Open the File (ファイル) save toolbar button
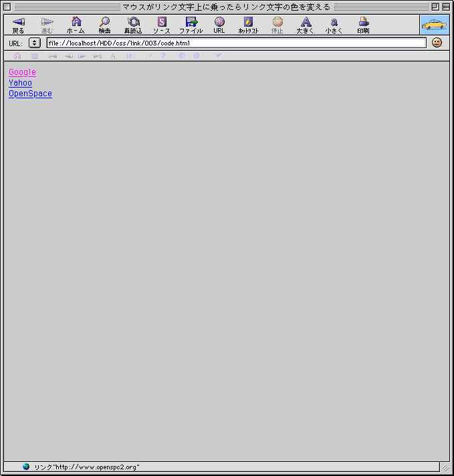Image resolution: width=454 pixels, height=476 pixels. 191,25
